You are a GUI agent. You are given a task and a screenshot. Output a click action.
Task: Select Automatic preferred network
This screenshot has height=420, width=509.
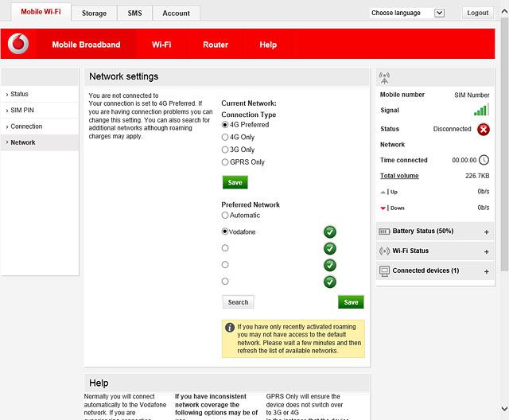click(x=225, y=215)
